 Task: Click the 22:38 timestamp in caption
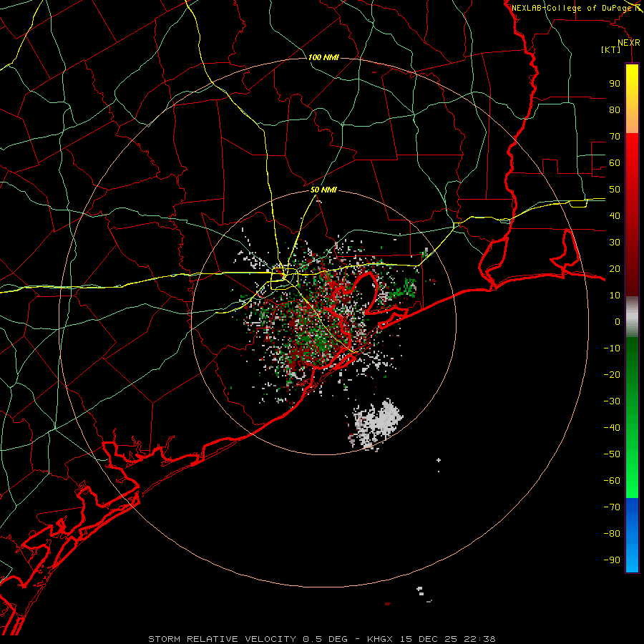479,639
